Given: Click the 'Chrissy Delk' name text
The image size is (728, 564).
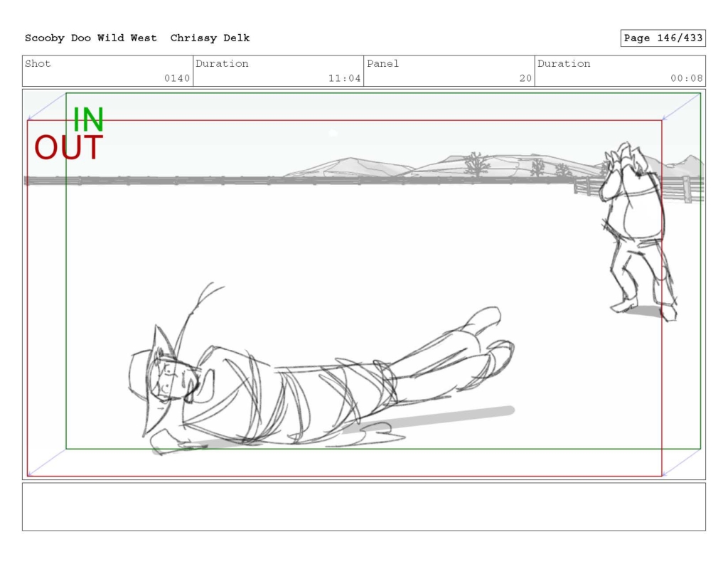Looking at the screenshot, I should pos(210,38).
